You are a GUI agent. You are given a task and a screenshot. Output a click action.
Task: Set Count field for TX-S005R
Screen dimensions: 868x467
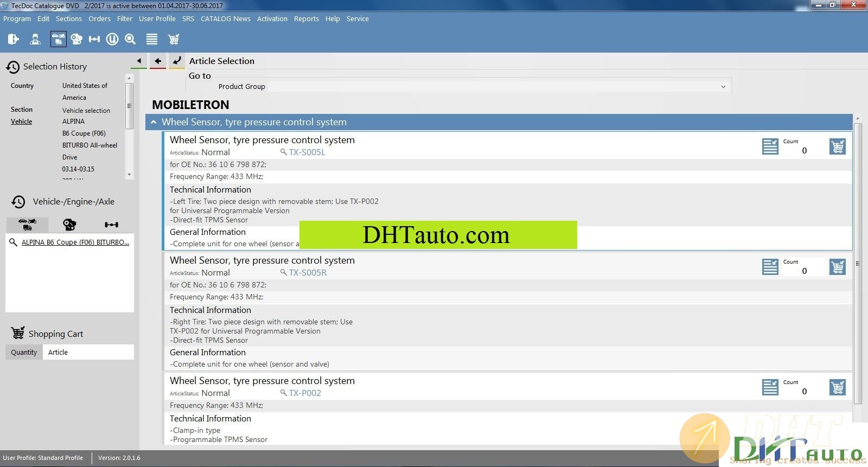[x=804, y=271]
